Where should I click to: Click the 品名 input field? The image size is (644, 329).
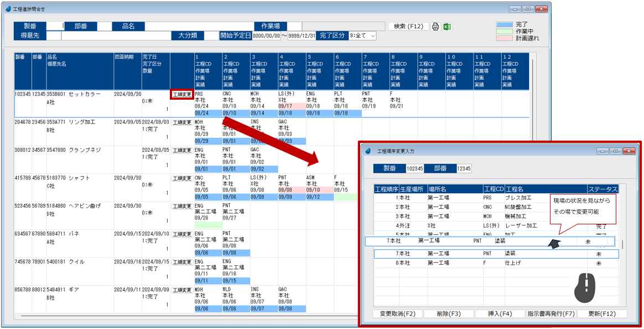pos(199,26)
